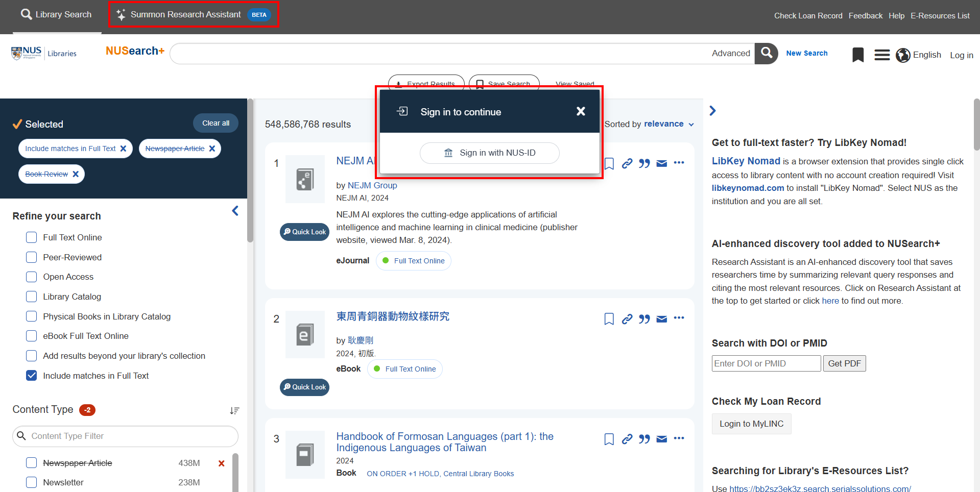This screenshot has height=492, width=980.
Task: Uncheck Include matches in Full Text
Action: click(32, 376)
